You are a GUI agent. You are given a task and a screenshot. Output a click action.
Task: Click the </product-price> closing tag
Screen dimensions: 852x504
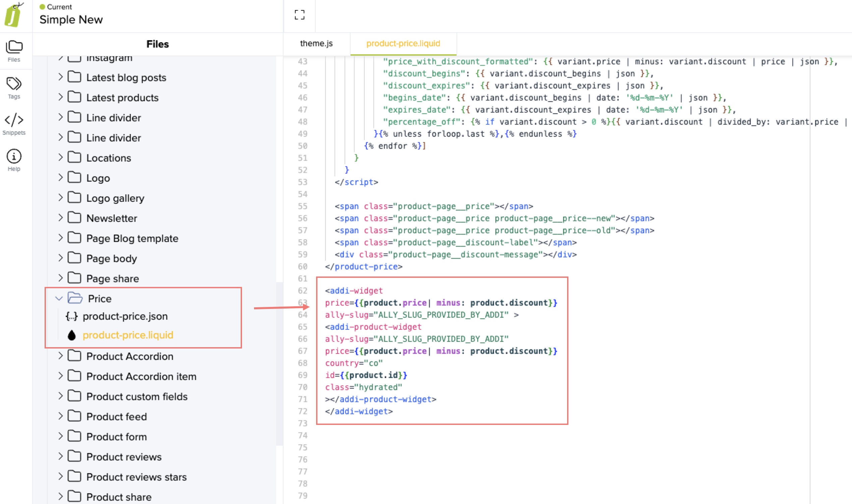(363, 267)
